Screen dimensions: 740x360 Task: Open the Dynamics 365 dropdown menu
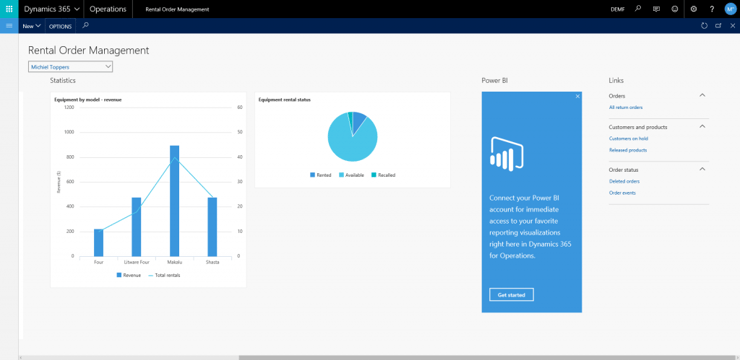(51, 9)
